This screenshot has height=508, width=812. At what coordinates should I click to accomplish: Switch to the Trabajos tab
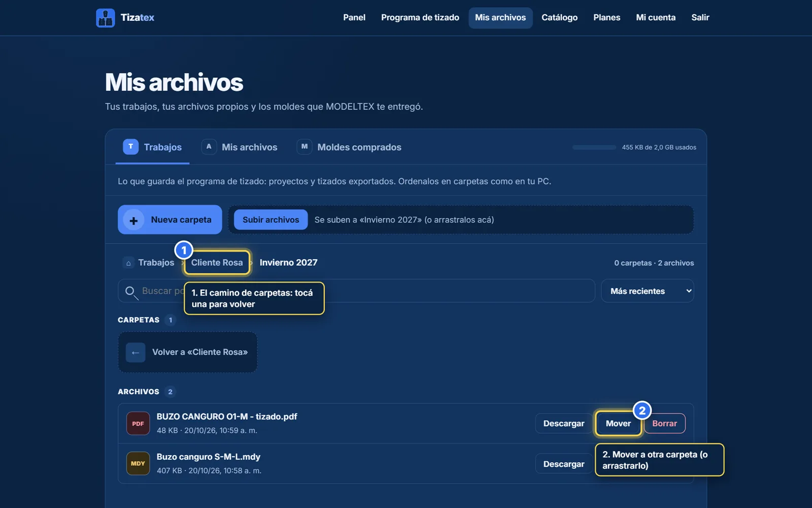152,147
